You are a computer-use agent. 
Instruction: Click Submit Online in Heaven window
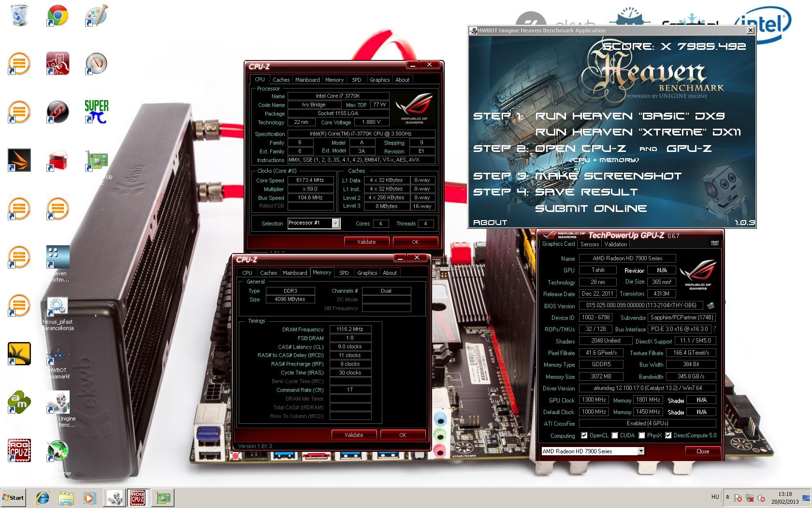point(591,209)
